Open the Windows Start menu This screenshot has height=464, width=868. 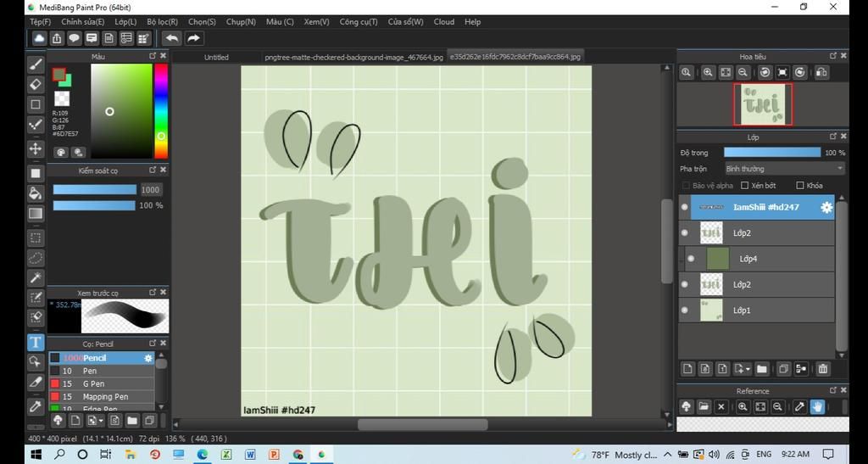pos(36,455)
